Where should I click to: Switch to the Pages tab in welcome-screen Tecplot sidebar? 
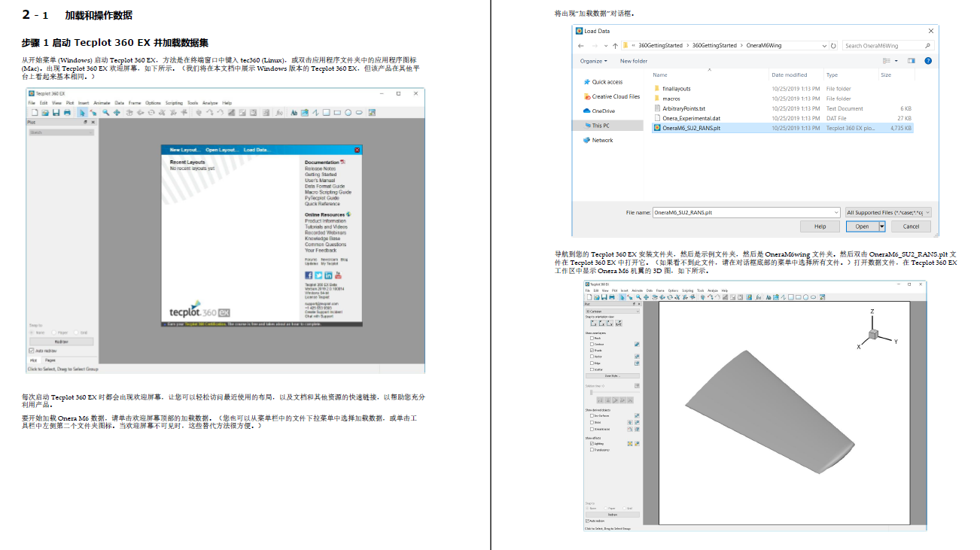pyautogui.click(x=50, y=360)
